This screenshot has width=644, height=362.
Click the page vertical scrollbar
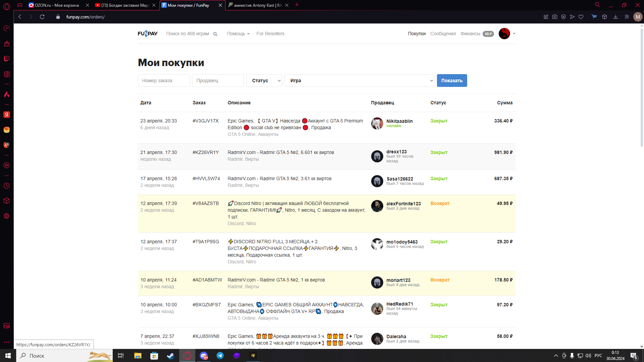click(642, 87)
